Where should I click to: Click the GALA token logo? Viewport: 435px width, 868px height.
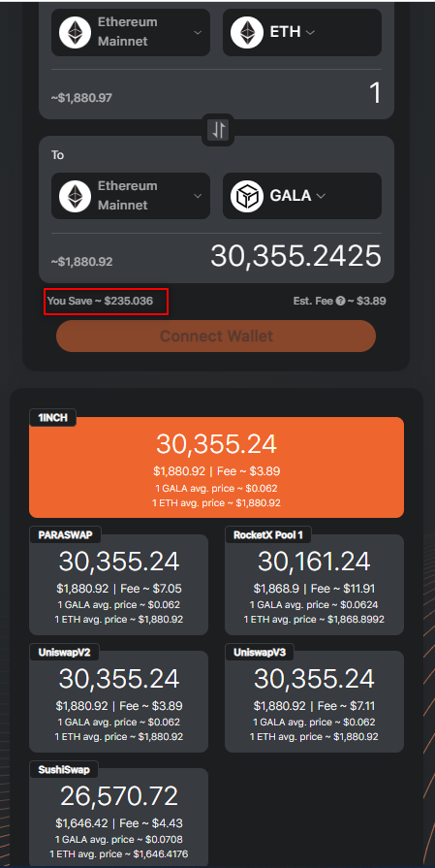point(246,196)
